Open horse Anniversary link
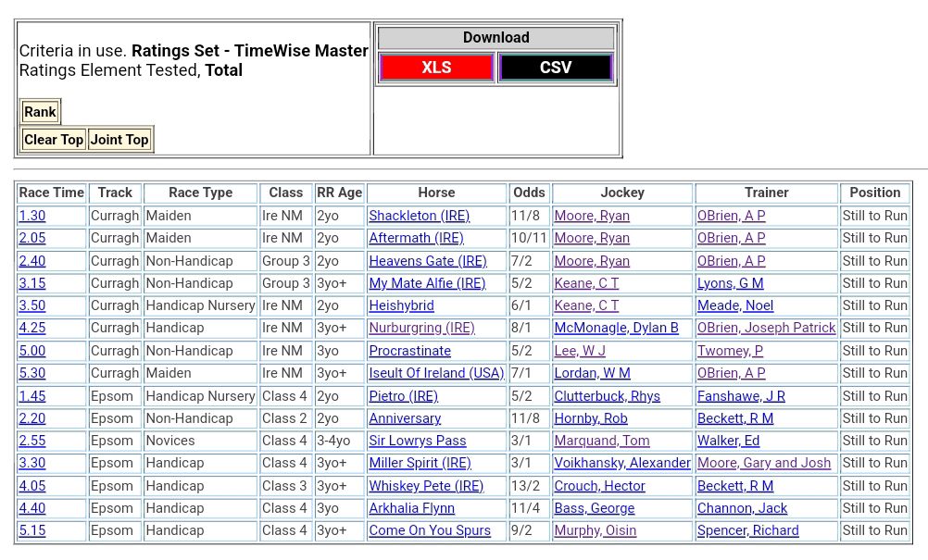This screenshot has height=560, width=928. [x=405, y=418]
